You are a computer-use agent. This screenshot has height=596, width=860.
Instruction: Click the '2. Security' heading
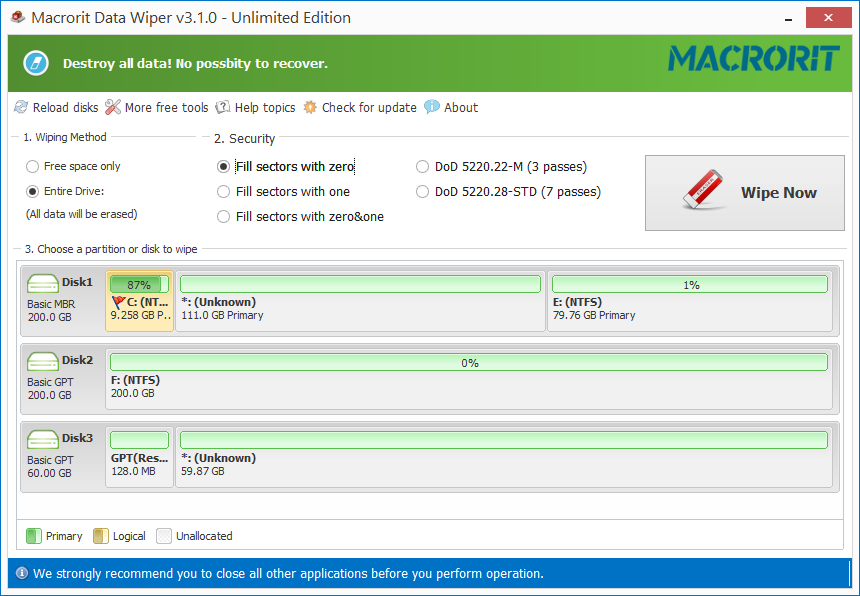[x=245, y=139]
